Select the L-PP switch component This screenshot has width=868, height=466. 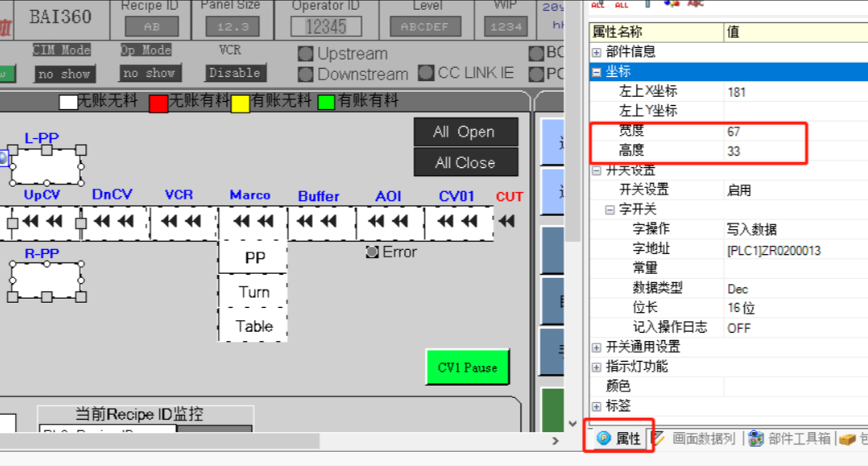click(46, 166)
